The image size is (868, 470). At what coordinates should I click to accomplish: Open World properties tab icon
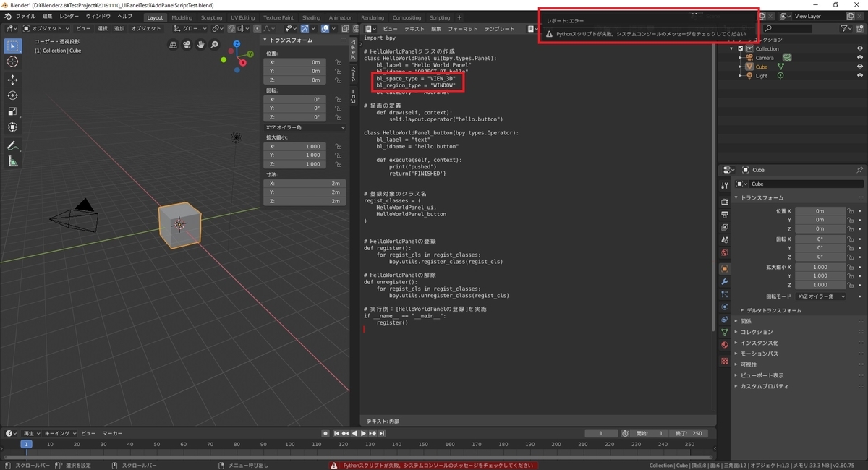[x=725, y=253]
